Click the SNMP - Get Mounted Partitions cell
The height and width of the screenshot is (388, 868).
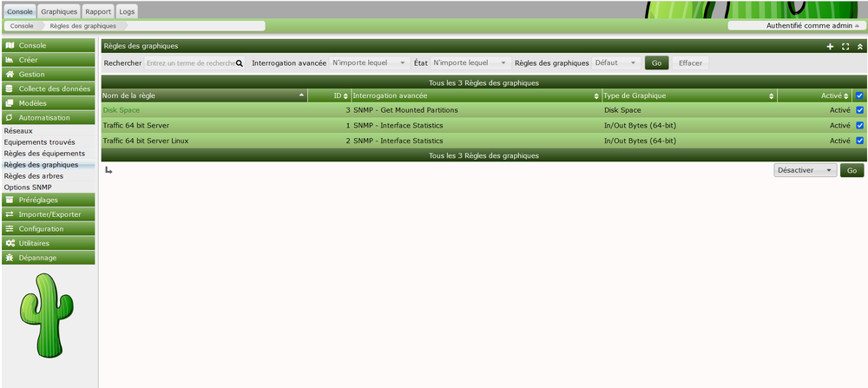[405, 110]
